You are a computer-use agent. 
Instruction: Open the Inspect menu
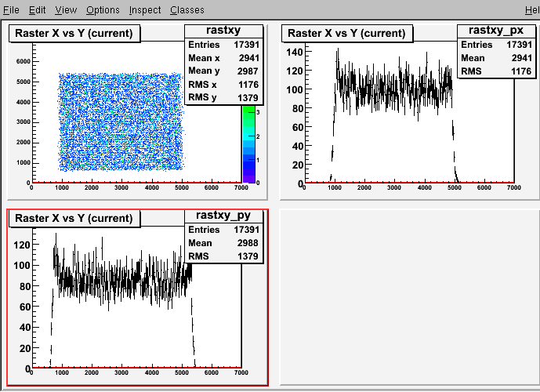pos(145,10)
